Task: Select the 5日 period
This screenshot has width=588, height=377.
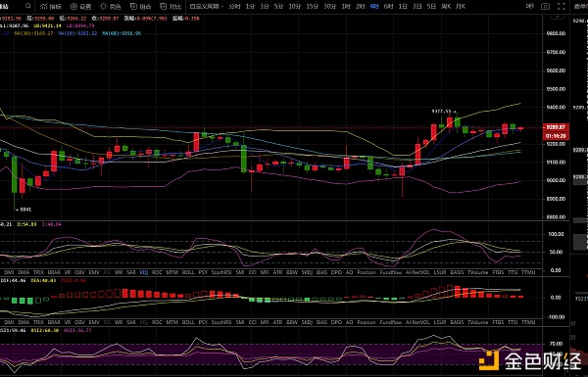Action: tap(431, 7)
